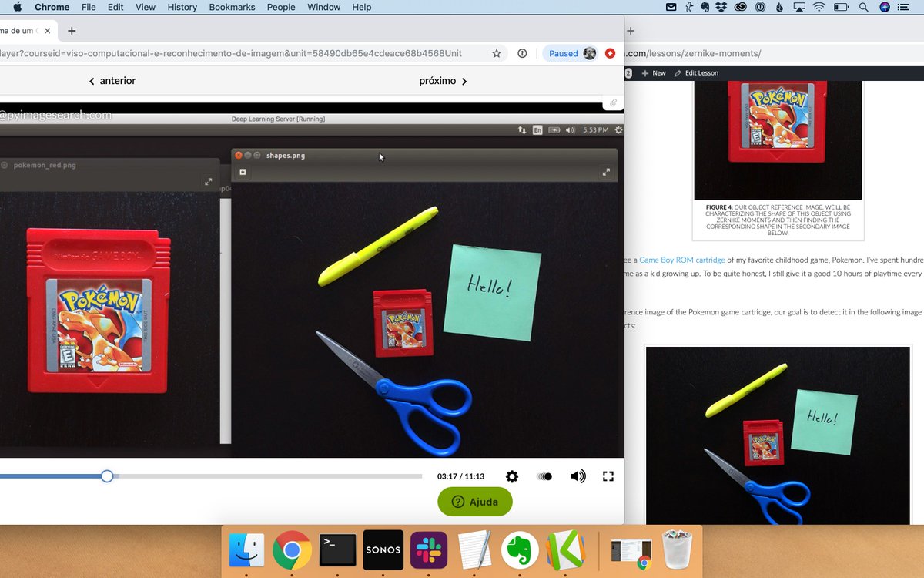The width and height of the screenshot is (924, 578).
Task: Open TextEdit from the dock
Action: (x=474, y=551)
